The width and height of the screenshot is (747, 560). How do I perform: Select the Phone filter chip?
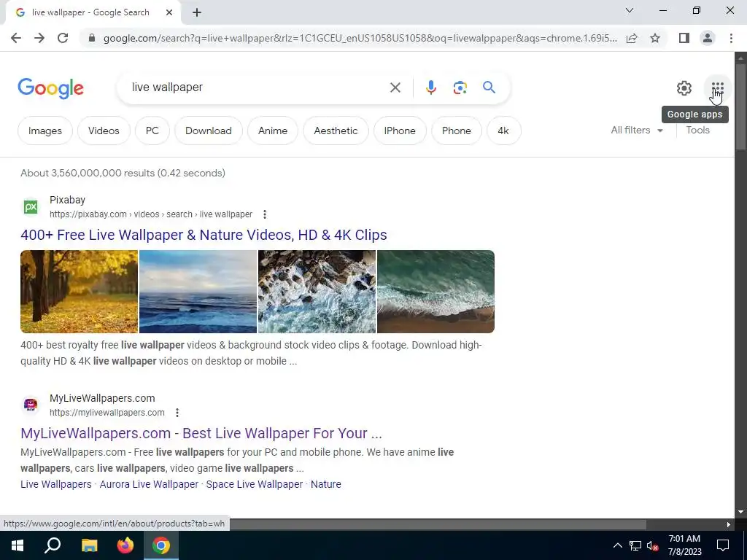pyautogui.click(x=456, y=131)
